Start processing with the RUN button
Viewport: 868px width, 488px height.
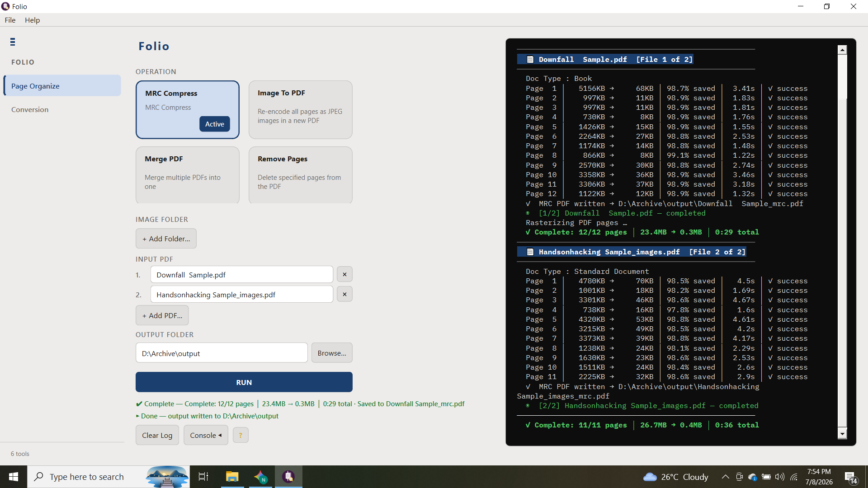coord(244,382)
